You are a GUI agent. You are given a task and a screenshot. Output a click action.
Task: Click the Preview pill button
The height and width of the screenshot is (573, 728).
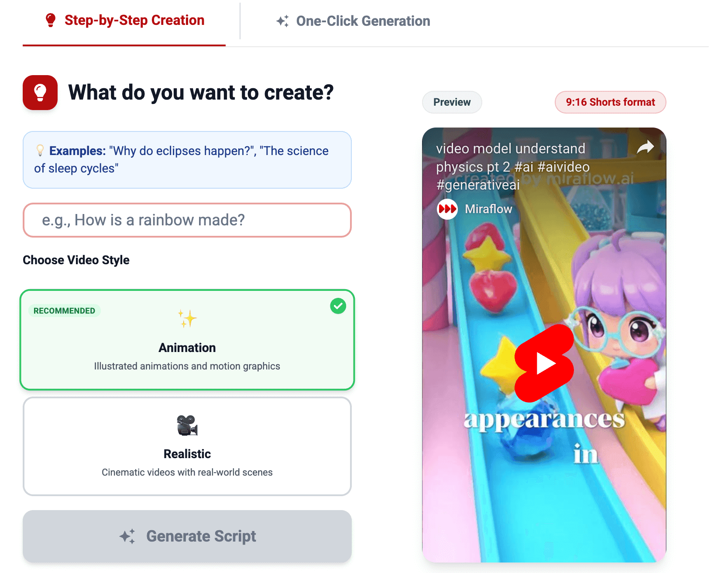click(452, 102)
